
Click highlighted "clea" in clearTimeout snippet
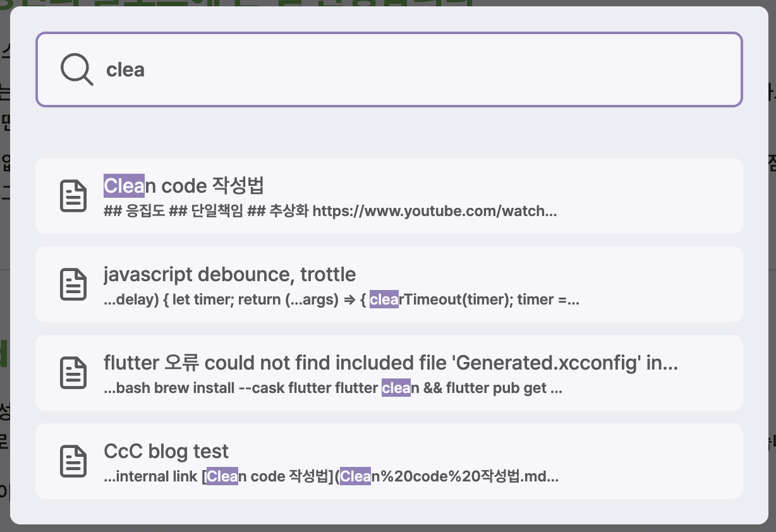[x=384, y=299]
